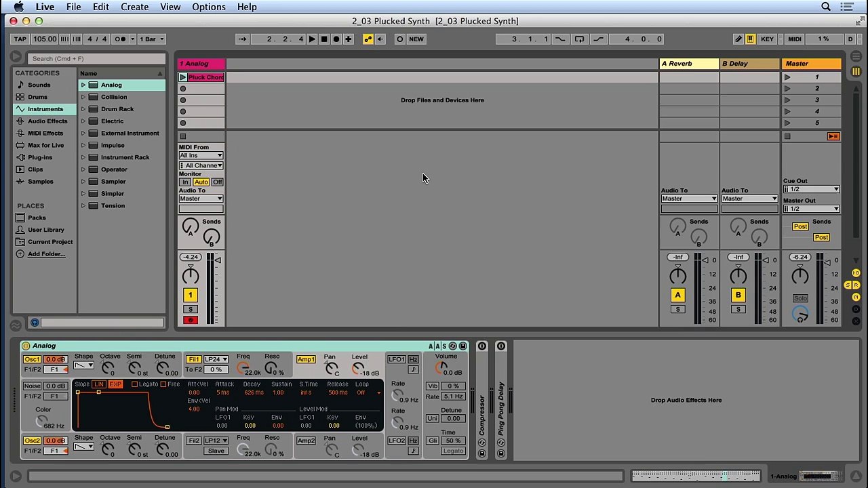Toggle Analog device activator power button

click(x=26, y=346)
